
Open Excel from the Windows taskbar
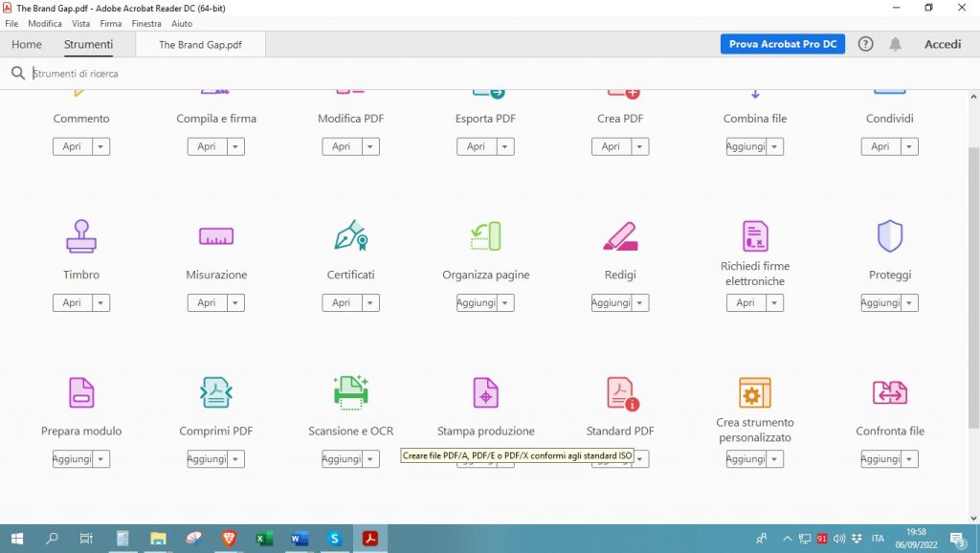click(x=264, y=539)
